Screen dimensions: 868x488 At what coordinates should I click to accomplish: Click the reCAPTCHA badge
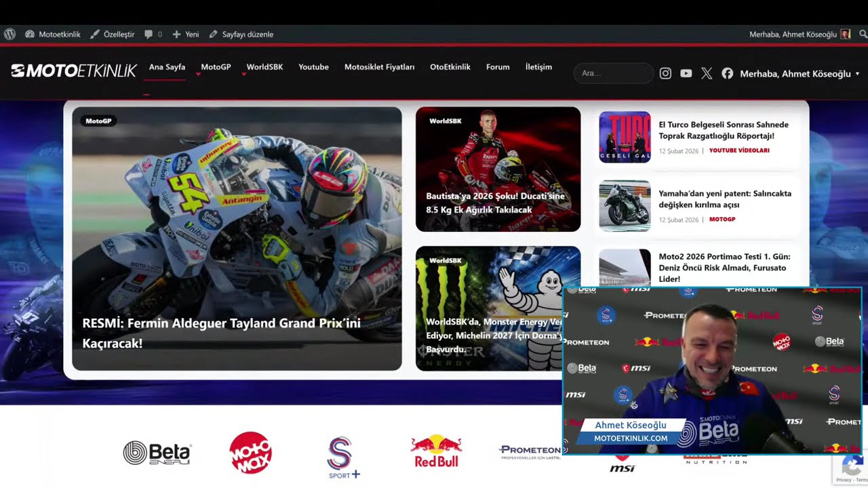(x=850, y=469)
